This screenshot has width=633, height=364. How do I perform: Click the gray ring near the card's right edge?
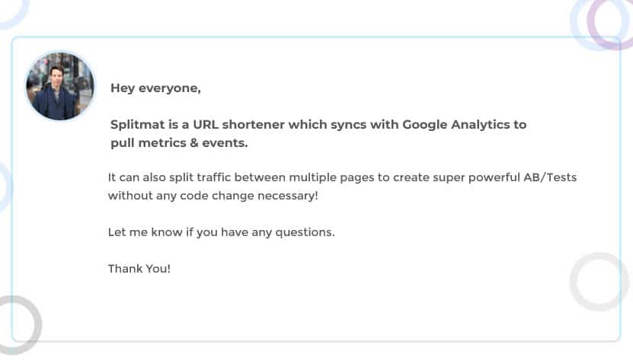[x=599, y=281]
